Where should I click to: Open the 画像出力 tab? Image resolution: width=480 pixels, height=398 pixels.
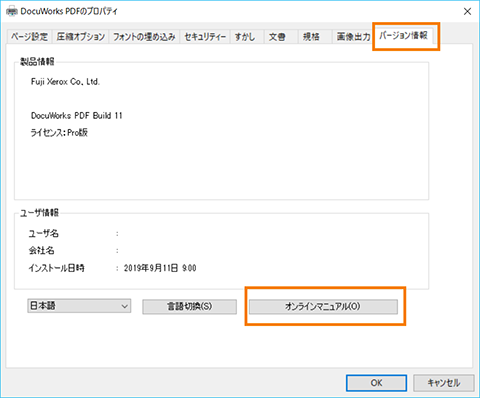(x=353, y=36)
